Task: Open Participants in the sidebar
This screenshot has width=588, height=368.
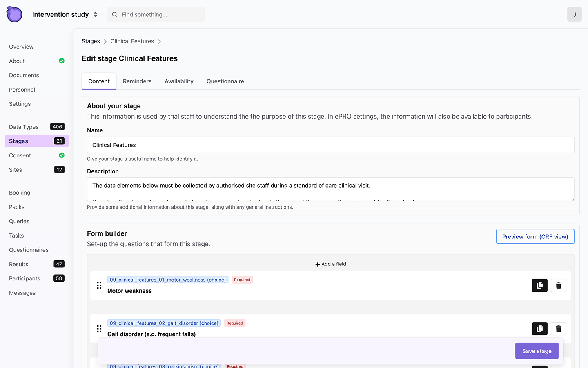Action: (24, 278)
